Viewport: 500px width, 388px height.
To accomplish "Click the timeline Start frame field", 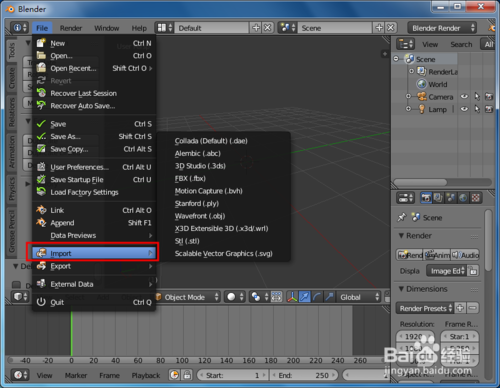I will click(232, 375).
